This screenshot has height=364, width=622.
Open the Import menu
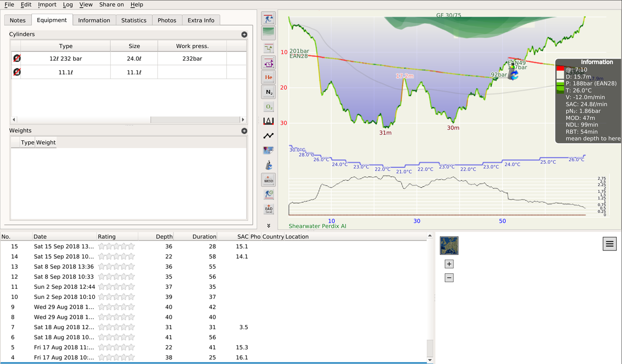[x=47, y=4]
